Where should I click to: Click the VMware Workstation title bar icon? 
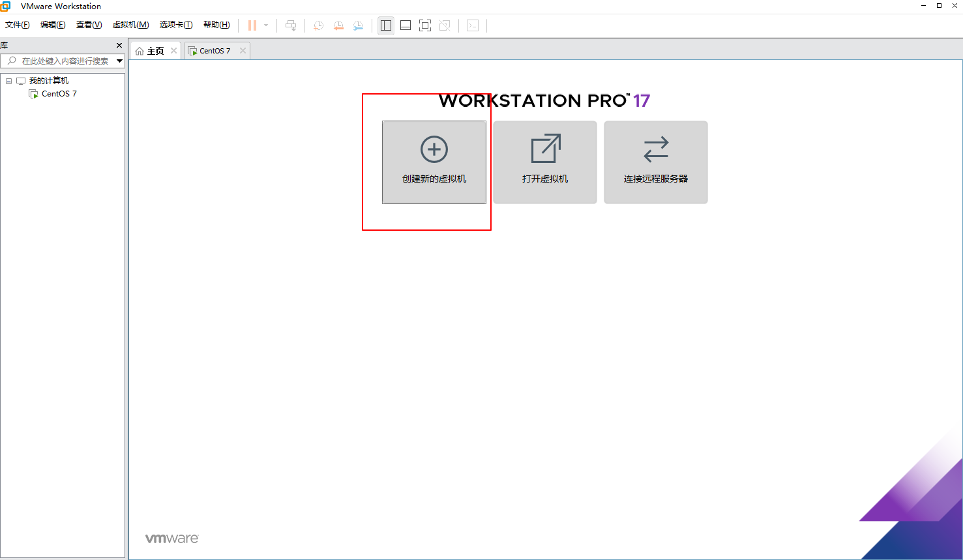pos(5,6)
